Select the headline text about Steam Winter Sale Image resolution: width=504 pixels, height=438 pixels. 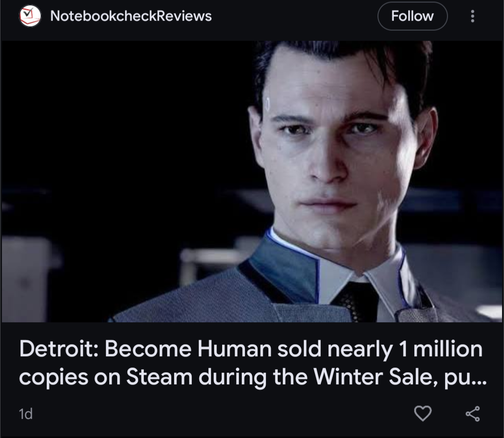252,363
